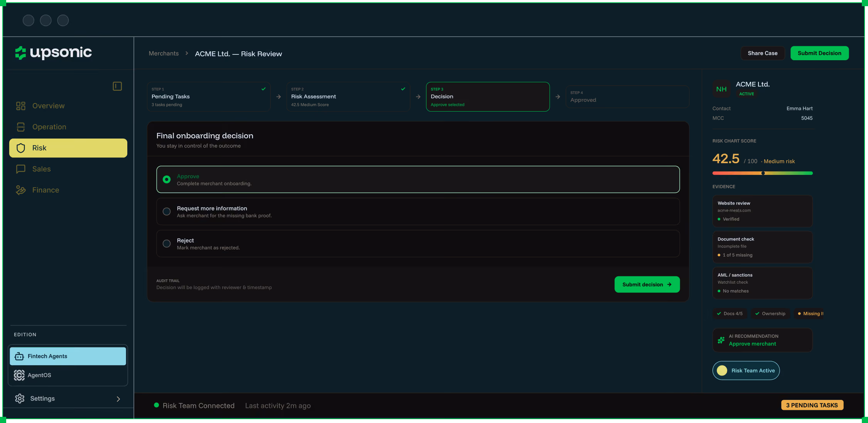Open the Risk menu item

[68, 148]
